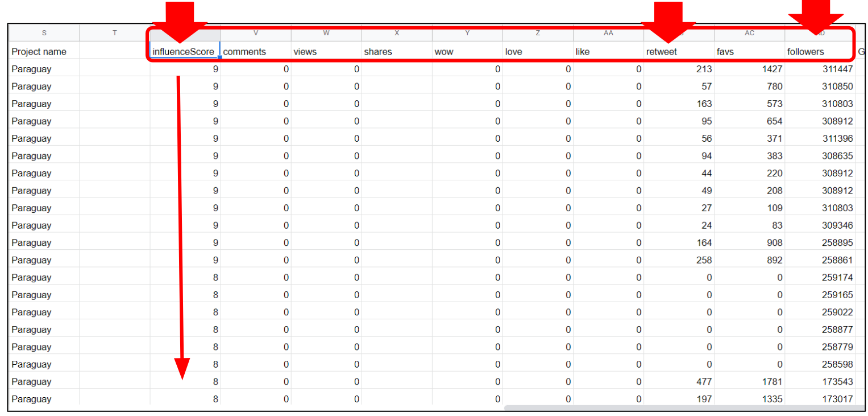This screenshot has height=416, width=868.
Task: Click the favs cell with value 1781
Action: (749, 382)
